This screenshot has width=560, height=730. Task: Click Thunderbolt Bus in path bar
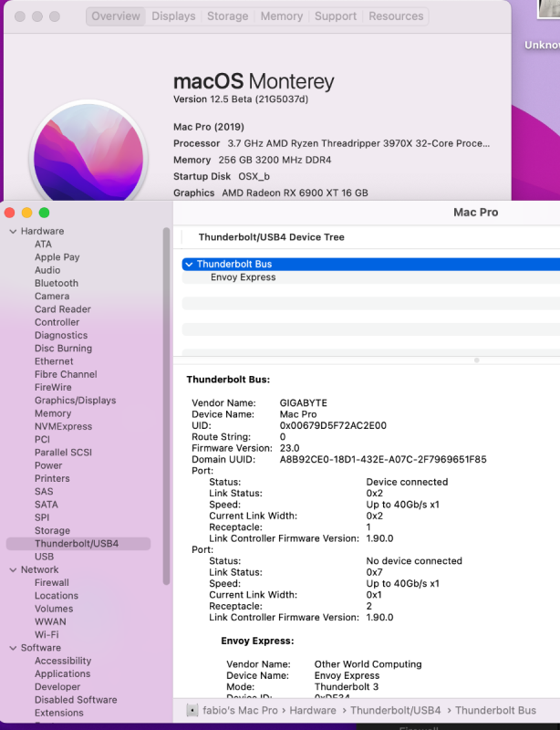[495, 711]
